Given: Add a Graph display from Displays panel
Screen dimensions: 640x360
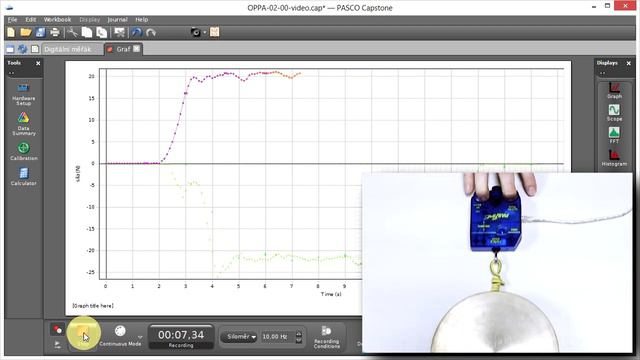Looking at the screenshot, I should point(614,90).
